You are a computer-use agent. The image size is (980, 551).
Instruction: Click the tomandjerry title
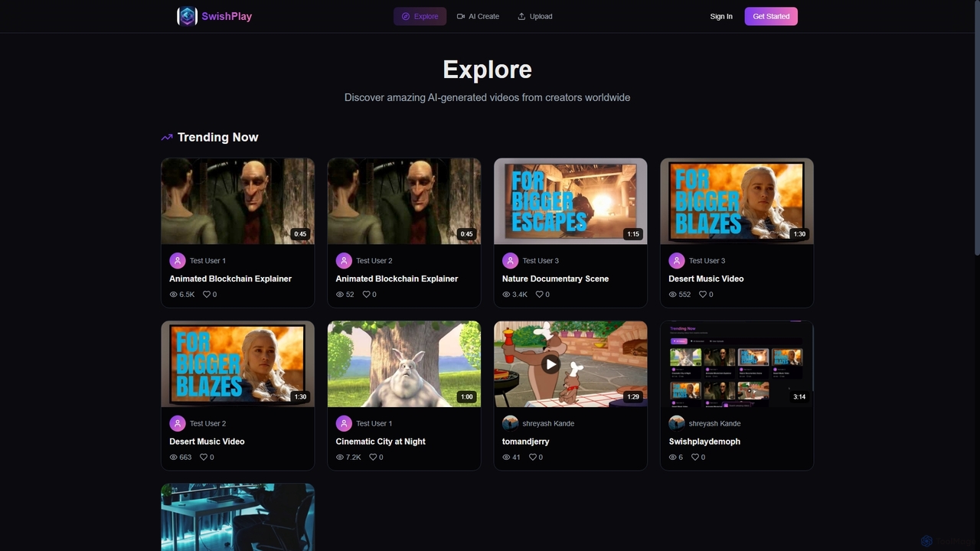click(x=525, y=442)
